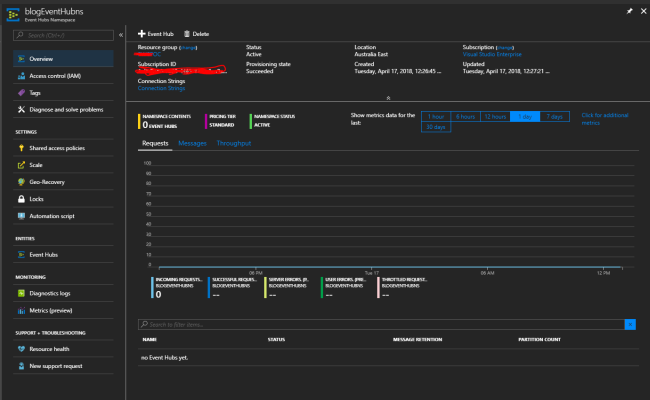Open Geo-Recovery via its globe icon
This screenshot has height=400, width=650.
[21, 182]
